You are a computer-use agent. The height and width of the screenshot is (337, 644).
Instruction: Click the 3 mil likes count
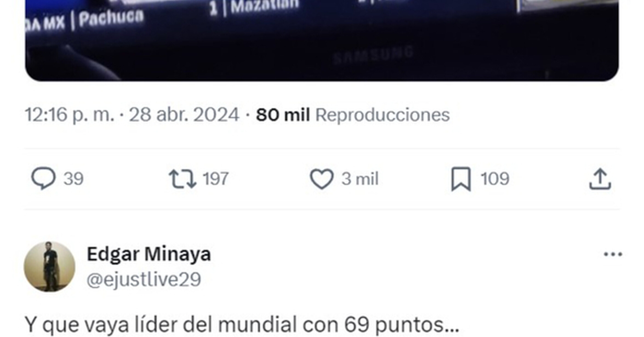click(x=360, y=179)
